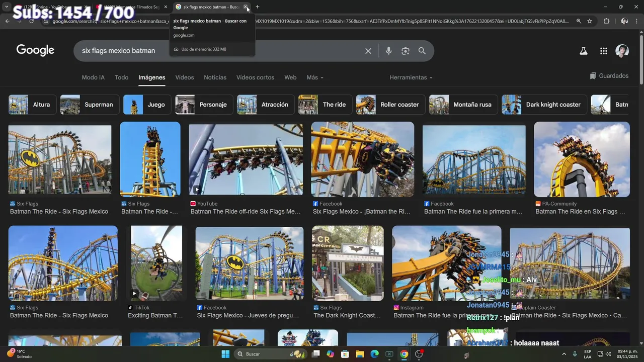Open Microsoft Store from the taskbar
Screen dimensions: 644x362
click(x=345, y=354)
